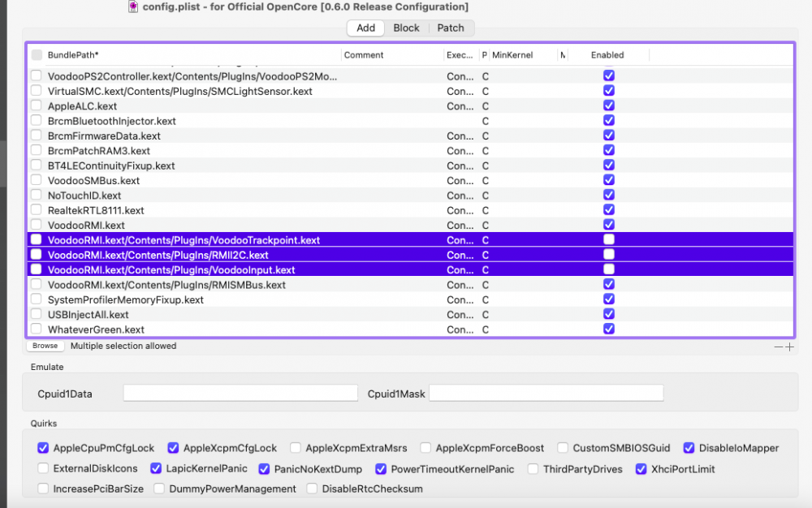
Task: Focus the Cpuid1Mask text field
Action: tap(546, 394)
